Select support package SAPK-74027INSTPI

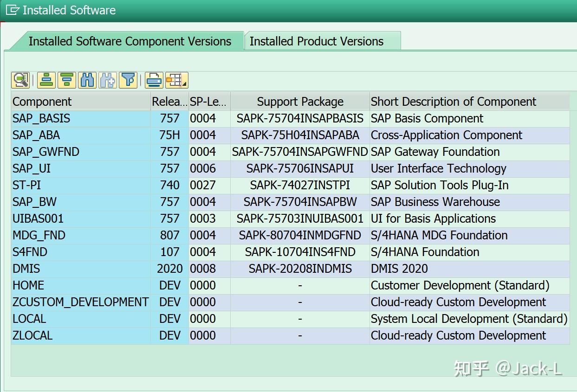tap(300, 185)
